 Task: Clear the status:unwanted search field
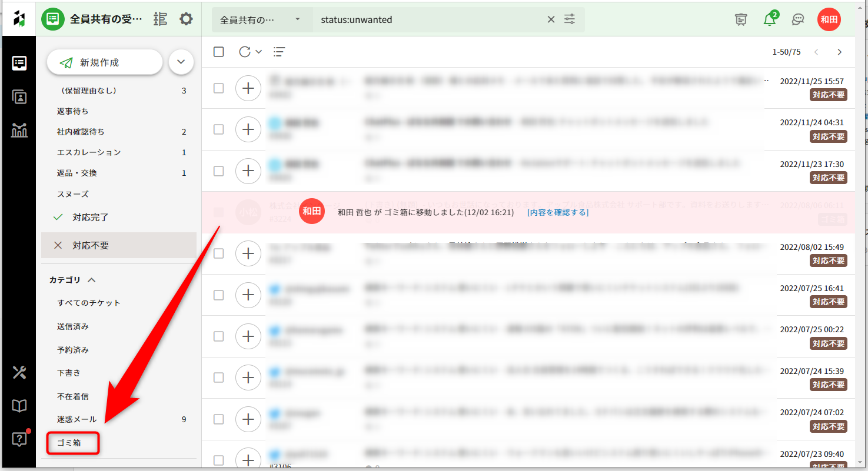(x=551, y=19)
